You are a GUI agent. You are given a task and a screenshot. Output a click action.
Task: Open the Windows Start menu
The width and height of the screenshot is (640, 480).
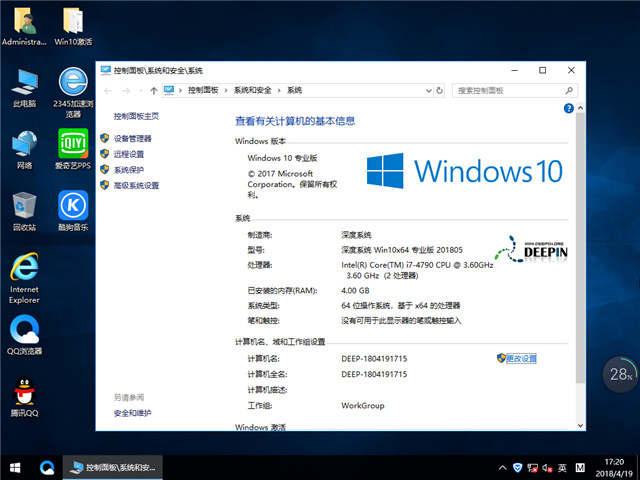pos(15,467)
